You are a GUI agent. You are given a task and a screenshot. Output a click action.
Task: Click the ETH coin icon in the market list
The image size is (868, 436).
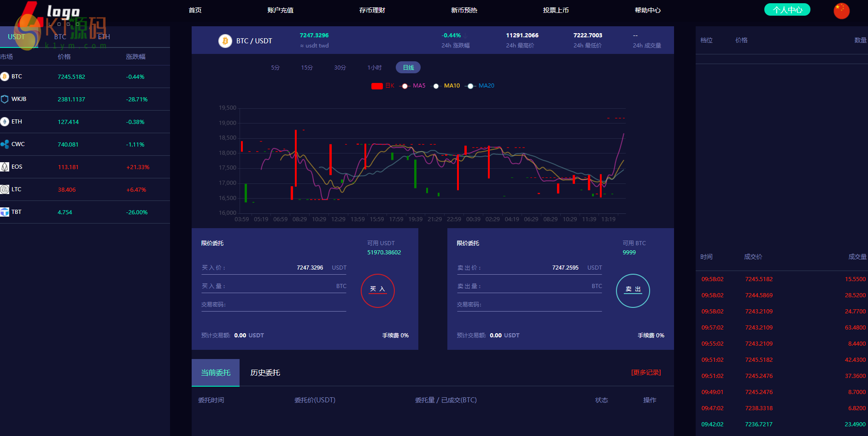5,122
